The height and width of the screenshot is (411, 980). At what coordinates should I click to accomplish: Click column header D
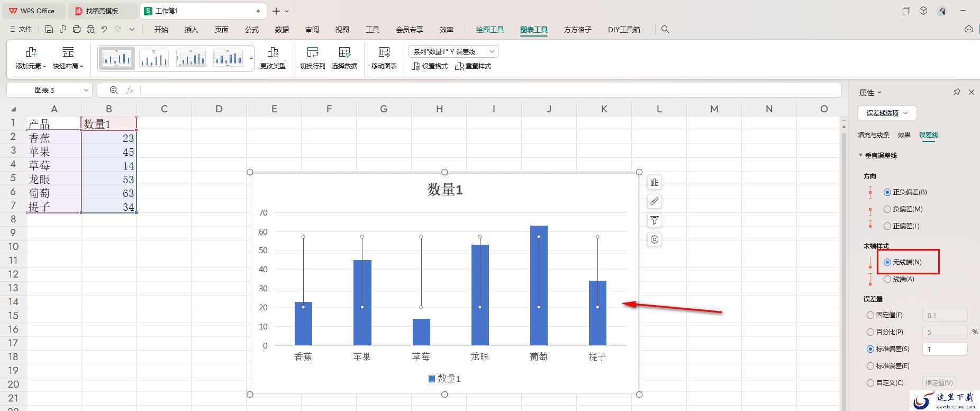coord(219,109)
